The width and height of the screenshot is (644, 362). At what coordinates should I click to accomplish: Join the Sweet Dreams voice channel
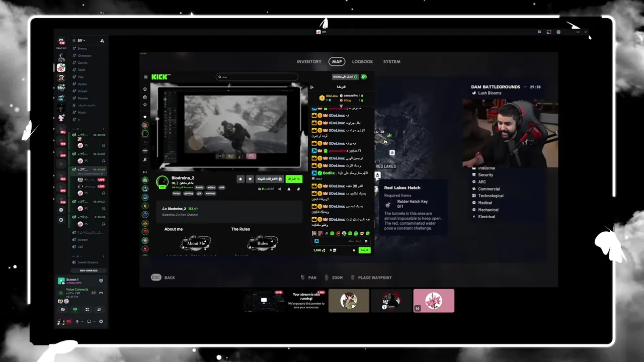[x=88, y=262]
